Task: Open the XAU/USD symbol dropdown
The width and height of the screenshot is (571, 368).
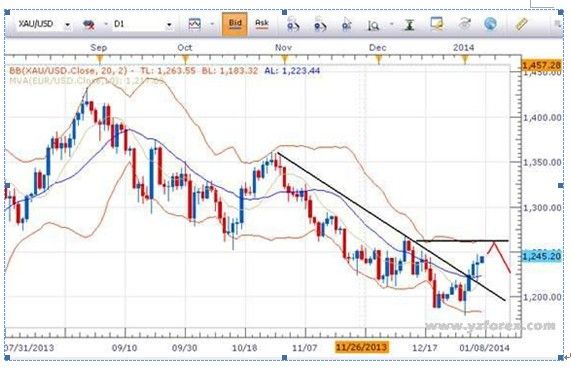Action: coord(67,25)
